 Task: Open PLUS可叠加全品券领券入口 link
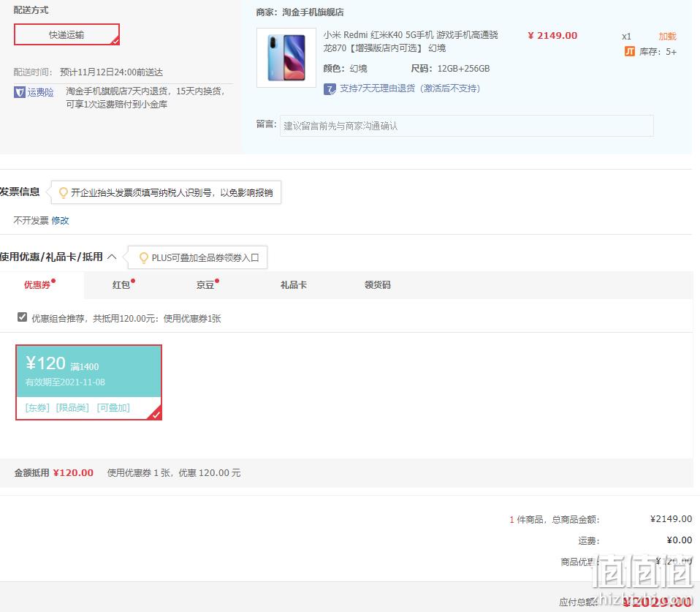(205, 258)
